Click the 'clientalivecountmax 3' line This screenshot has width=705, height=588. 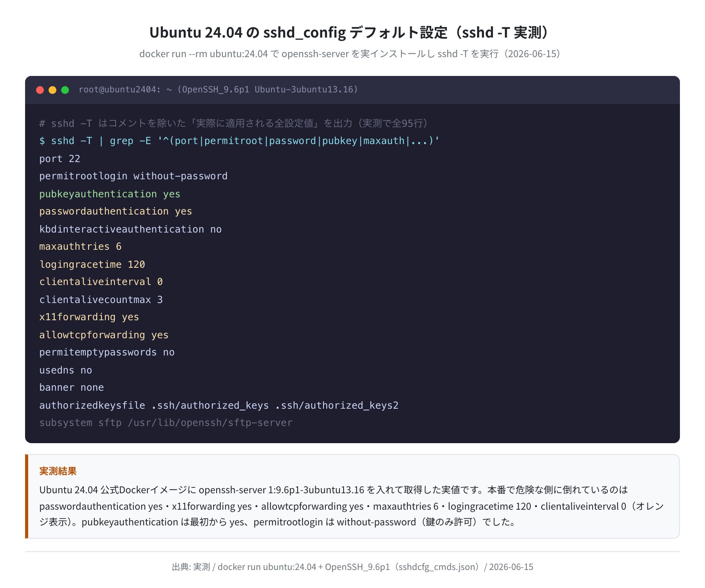[101, 299]
